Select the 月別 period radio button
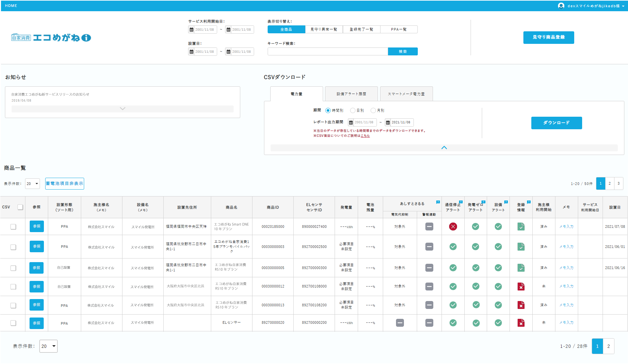This screenshot has width=628, height=364. click(x=373, y=110)
